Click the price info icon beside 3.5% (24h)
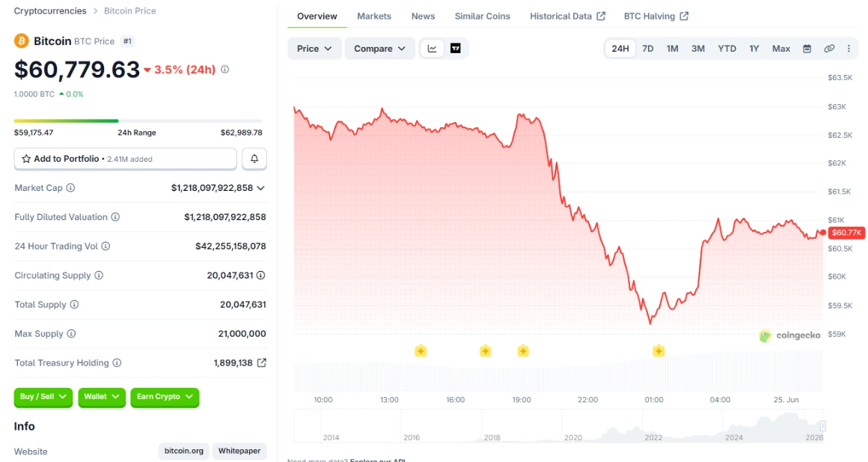 pyautogui.click(x=224, y=69)
